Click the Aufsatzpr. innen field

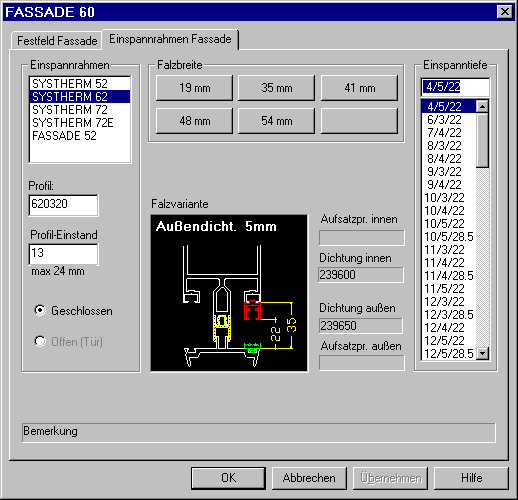(x=362, y=238)
